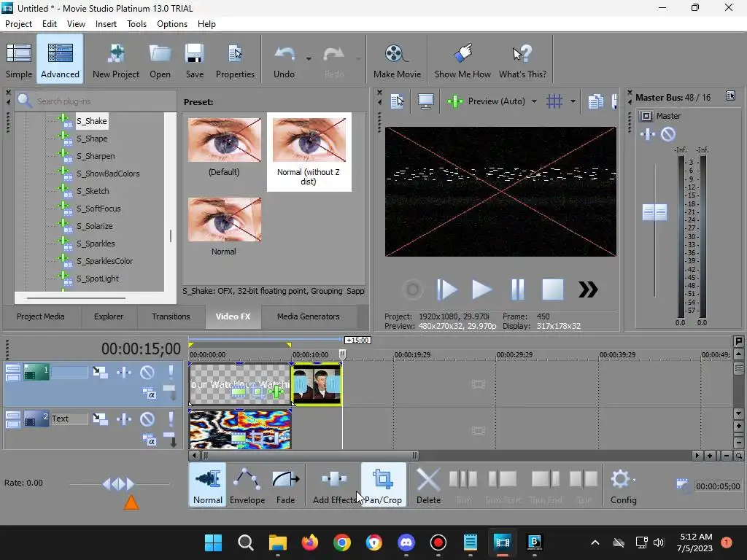Switch to Advanced mode

(60, 60)
